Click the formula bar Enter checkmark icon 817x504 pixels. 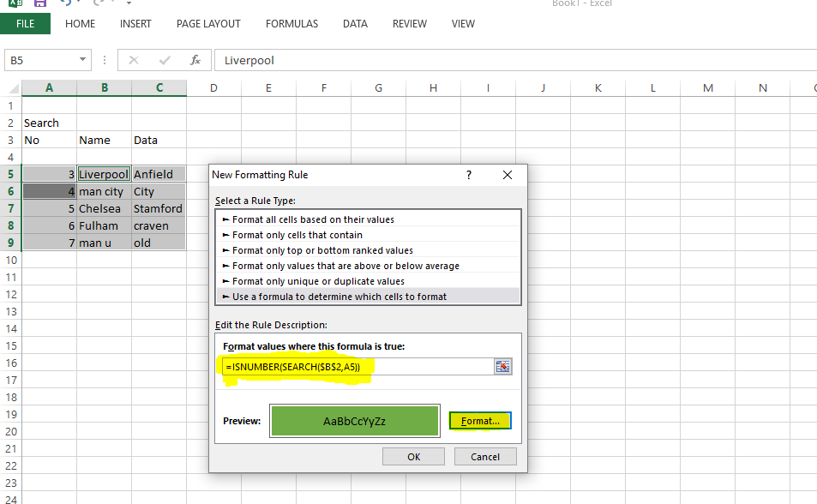tap(165, 60)
